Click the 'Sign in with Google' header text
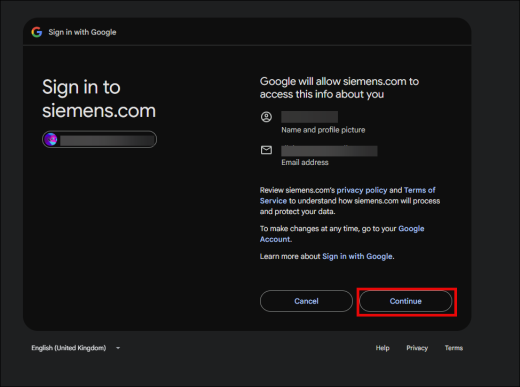The image size is (520, 387). point(82,32)
